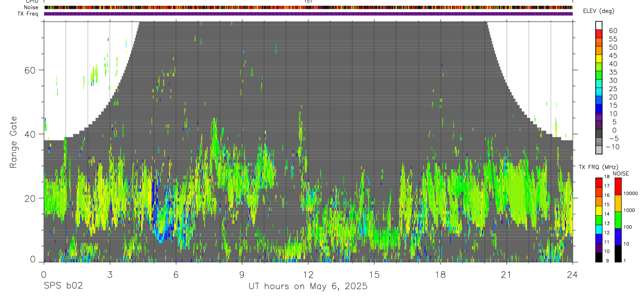
Task: Click x-axis tick label '6'
Action: 176,274
